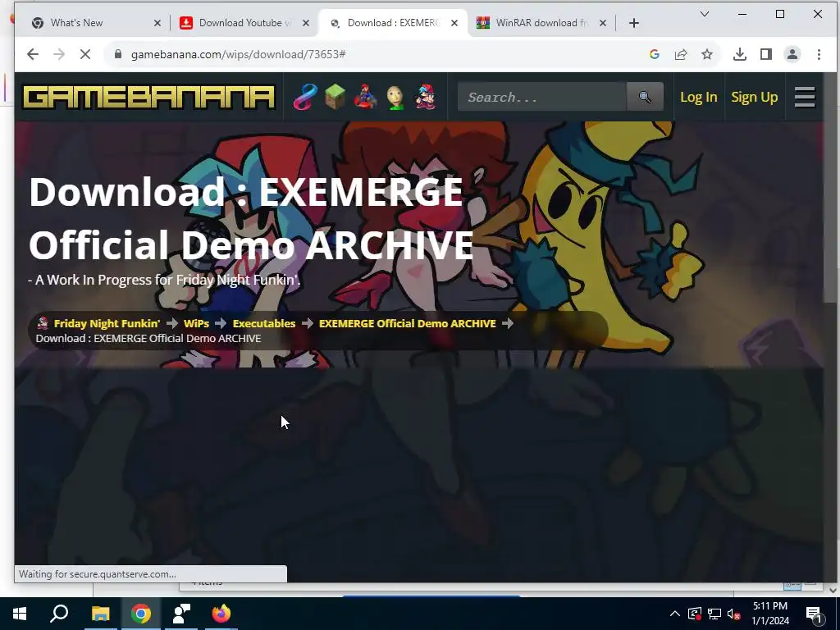
Task: Share this page via share icon
Action: pyautogui.click(x=681, y=54)
